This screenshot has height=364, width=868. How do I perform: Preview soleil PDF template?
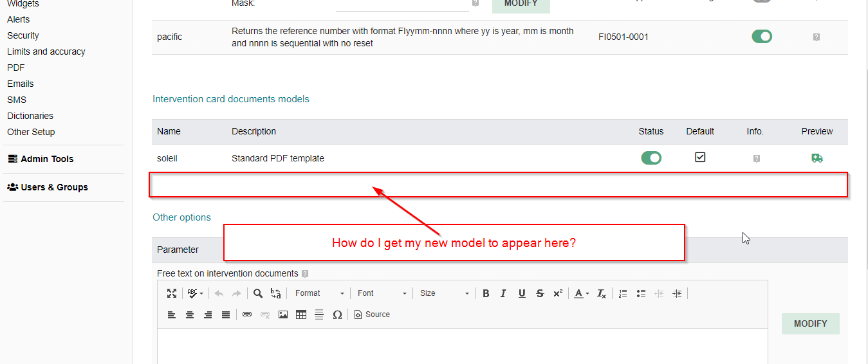click(817, 158)
